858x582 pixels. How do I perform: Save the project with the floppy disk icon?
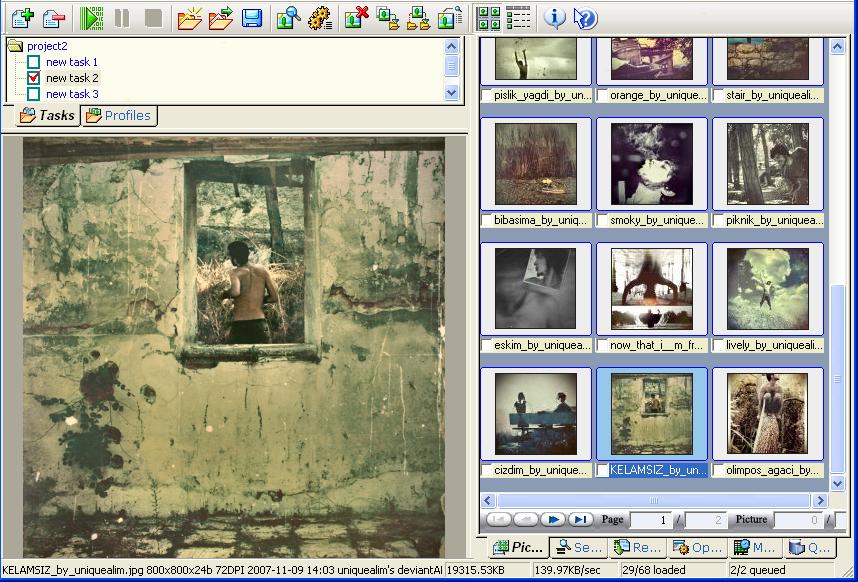(252, 18)
